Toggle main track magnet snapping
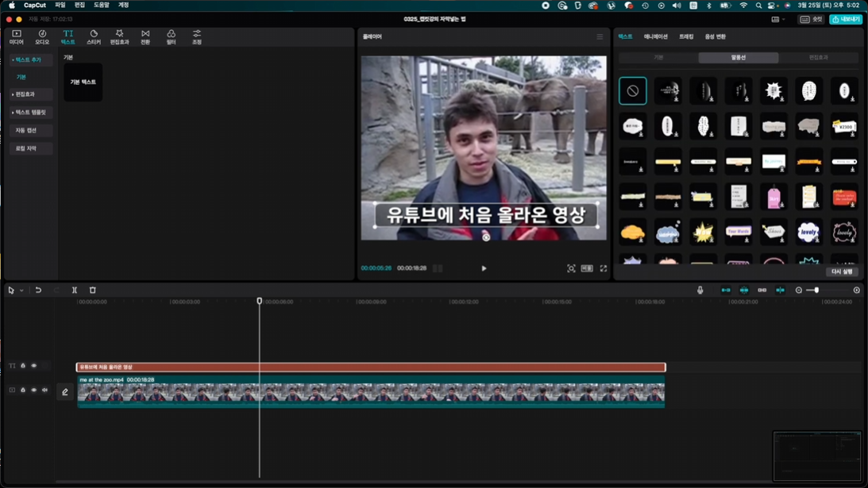Image resolution: width=868 pixels, height=488 pixels. pos(726,290)
